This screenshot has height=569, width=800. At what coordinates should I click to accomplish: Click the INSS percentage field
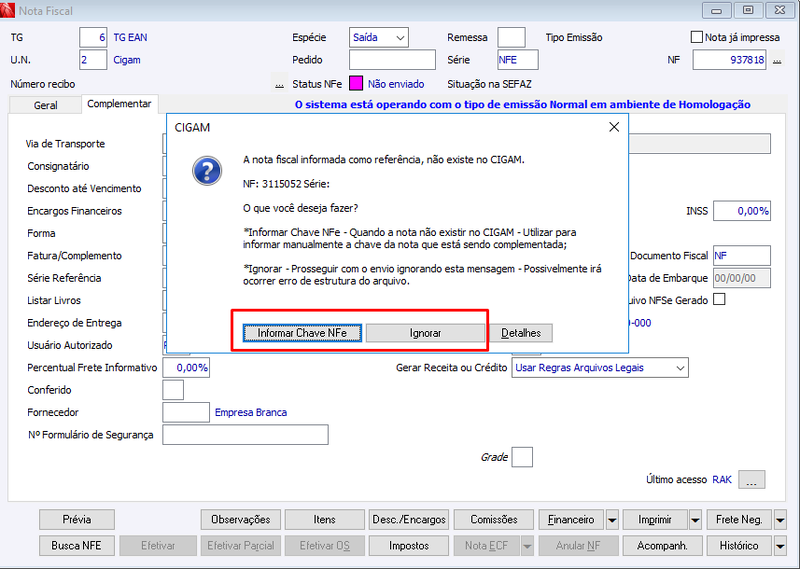click(742, 211)
